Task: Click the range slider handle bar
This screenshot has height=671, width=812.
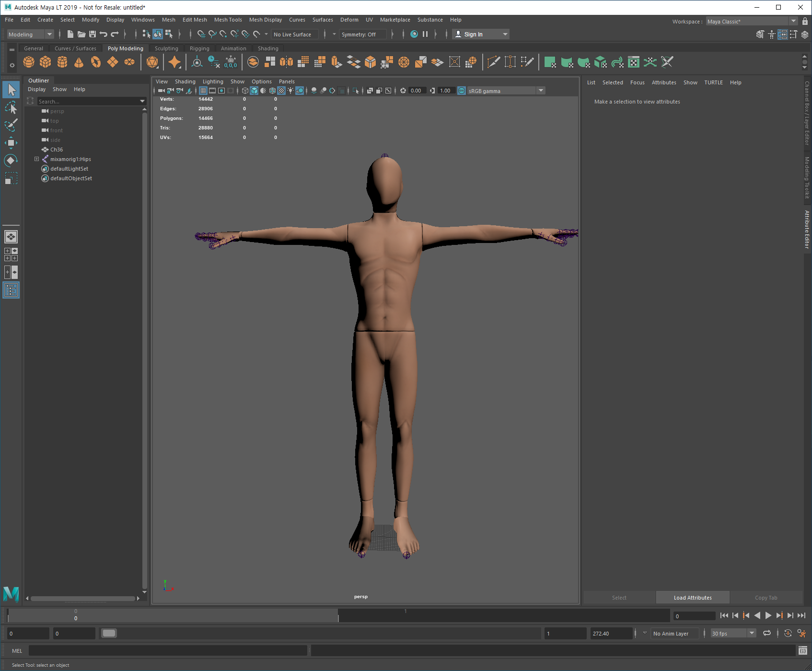Action: [109, 633]
